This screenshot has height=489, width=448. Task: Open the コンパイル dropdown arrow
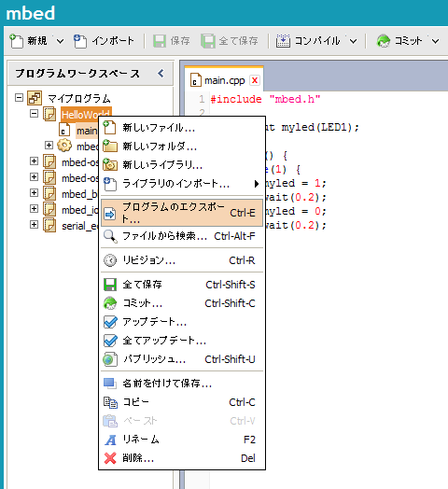pyautogui.click(x=353, y=41)
